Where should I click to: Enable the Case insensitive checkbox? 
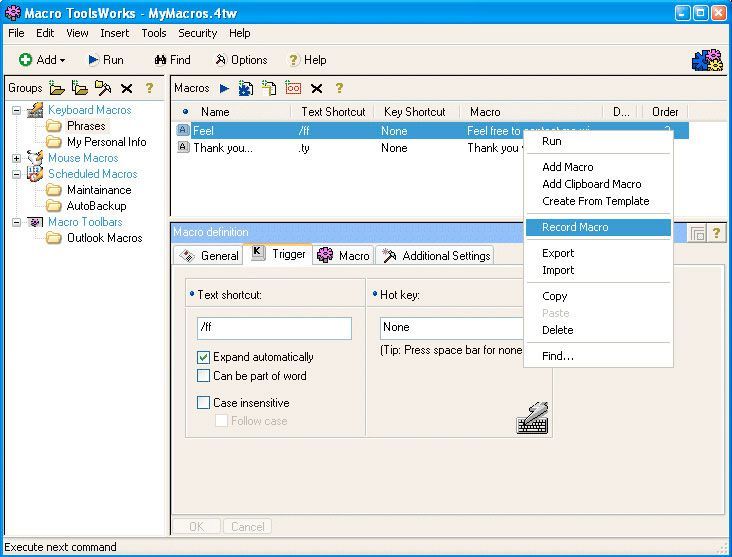[203, 402]
